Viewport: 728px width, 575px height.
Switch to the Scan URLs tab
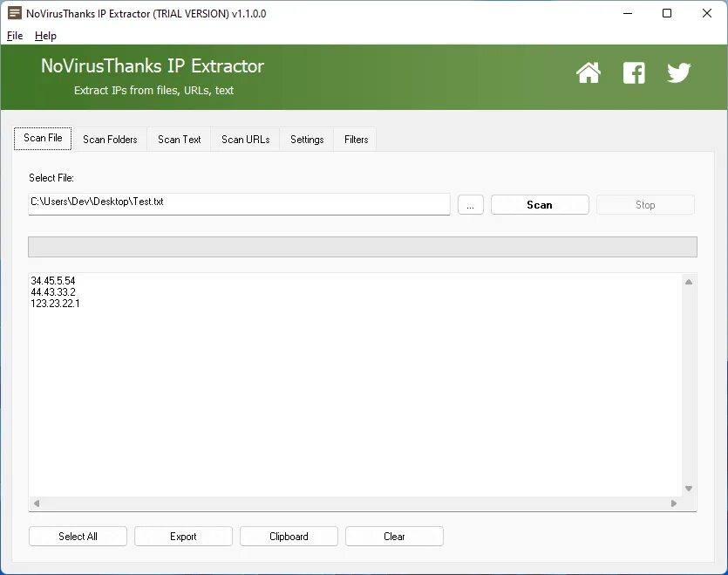[x=246, y=140]
